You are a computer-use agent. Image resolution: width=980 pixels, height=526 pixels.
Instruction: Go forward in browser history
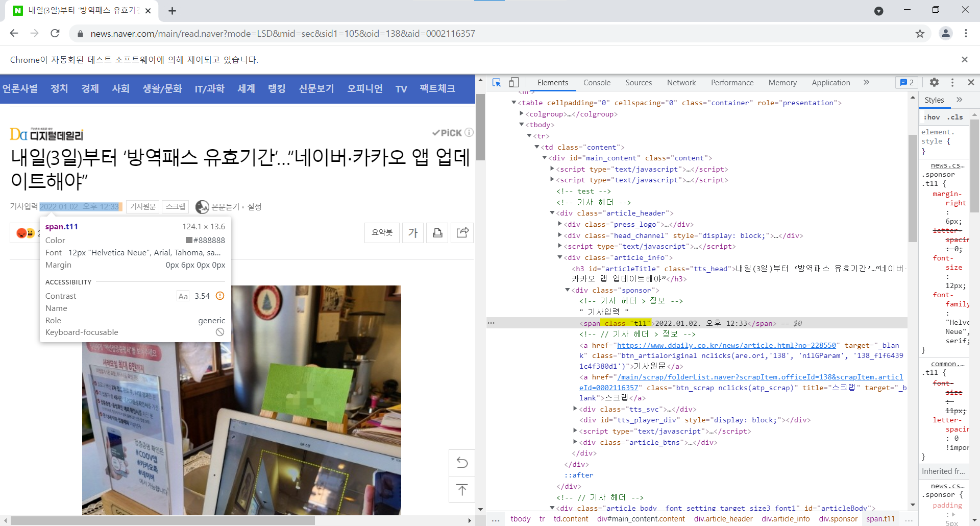click(x=35, y=33)
